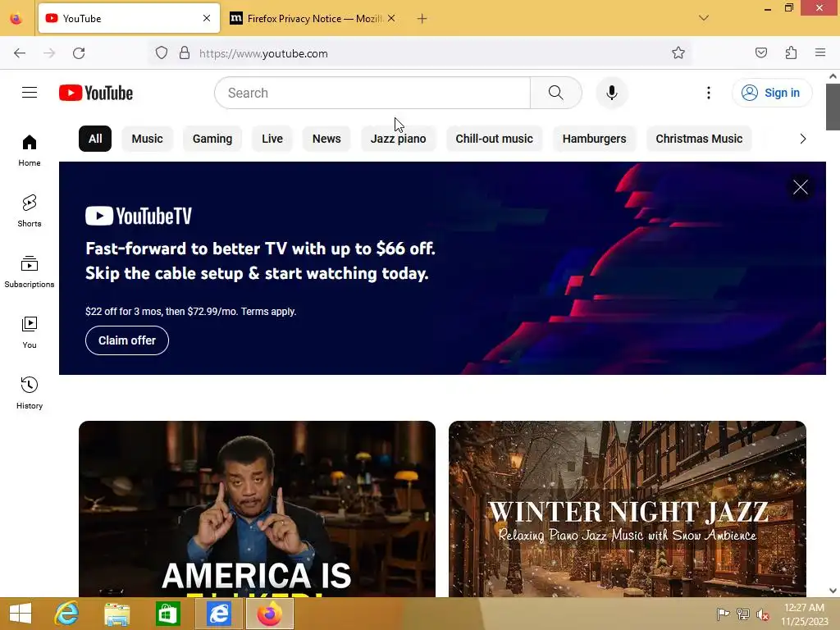This screenshot has width=840, height=630.
Task: Open the Winter Night Jazz thumbnail
Action: pyautogui.click(x=628, y=509)
